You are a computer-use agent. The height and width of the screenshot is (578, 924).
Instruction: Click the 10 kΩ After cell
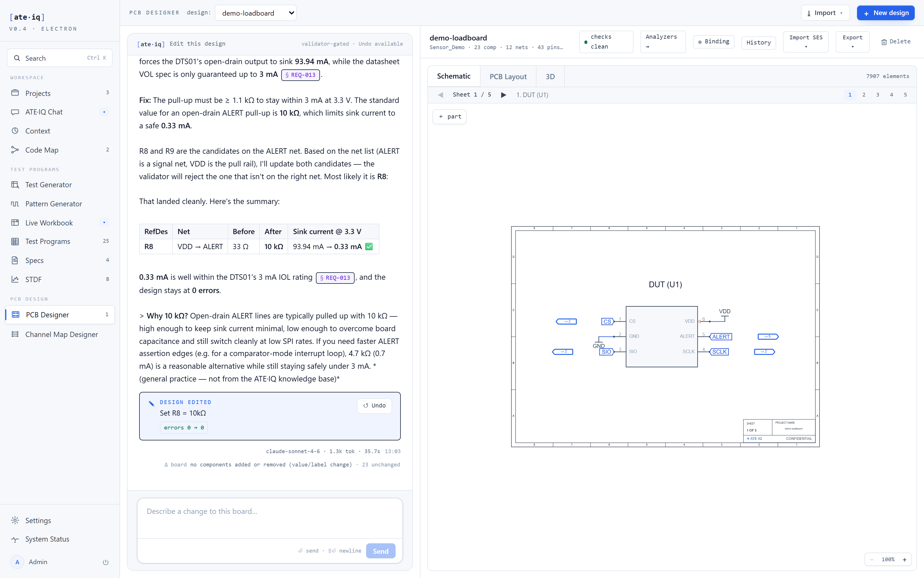273,247
